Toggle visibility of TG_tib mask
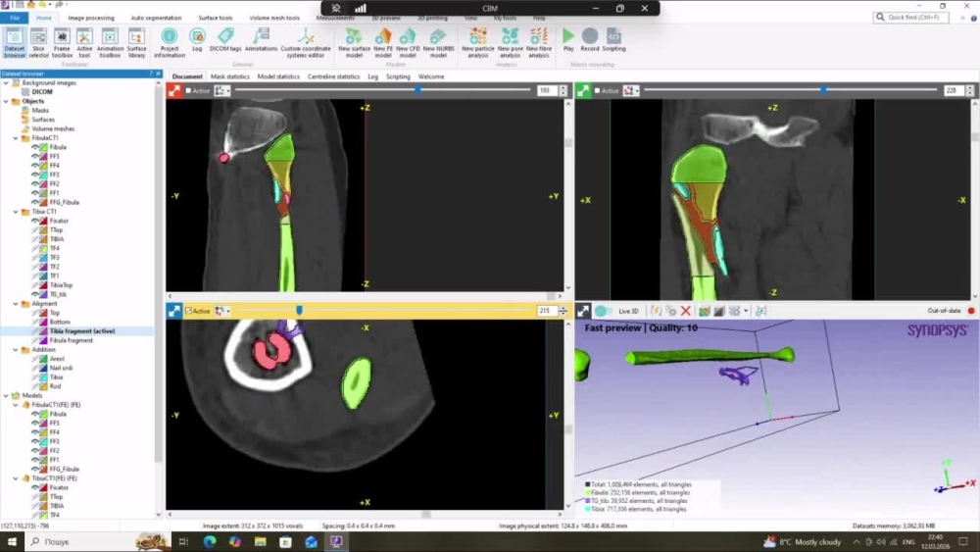This screenshot has width=980, height=552. click(35, 294)
